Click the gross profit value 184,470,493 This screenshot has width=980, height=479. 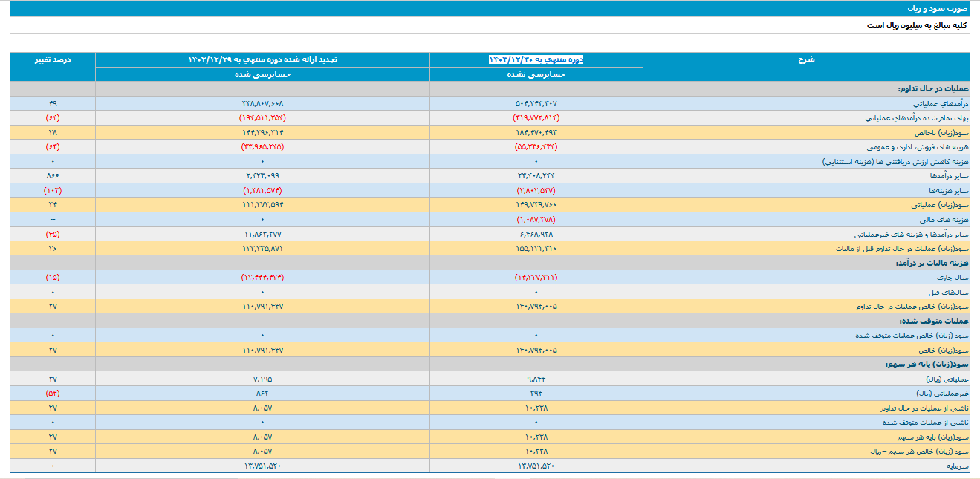click(x=536, y=132)
